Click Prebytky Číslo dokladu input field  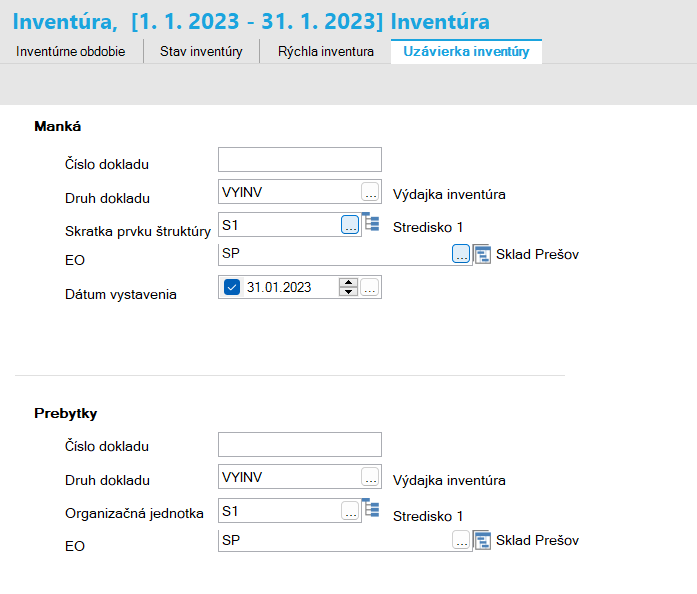(x=300, y=445)
